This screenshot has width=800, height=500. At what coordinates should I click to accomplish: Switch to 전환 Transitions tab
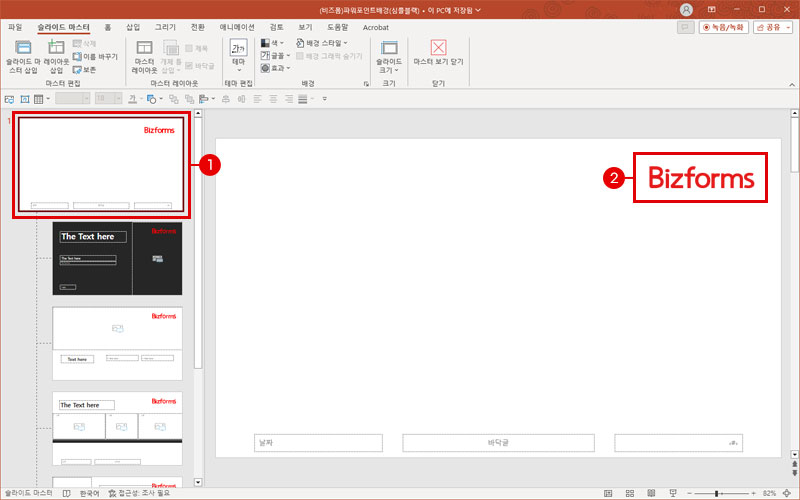click(x=198, y=27)
